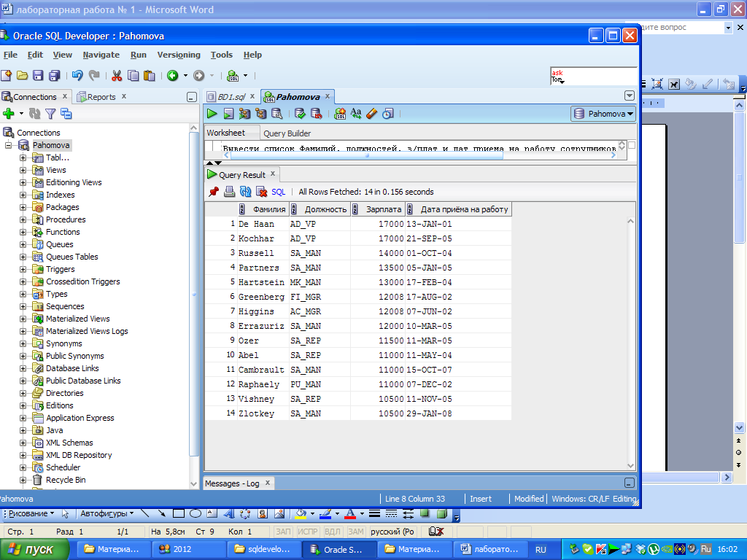Switch to the BD1.sql tab

231,97
